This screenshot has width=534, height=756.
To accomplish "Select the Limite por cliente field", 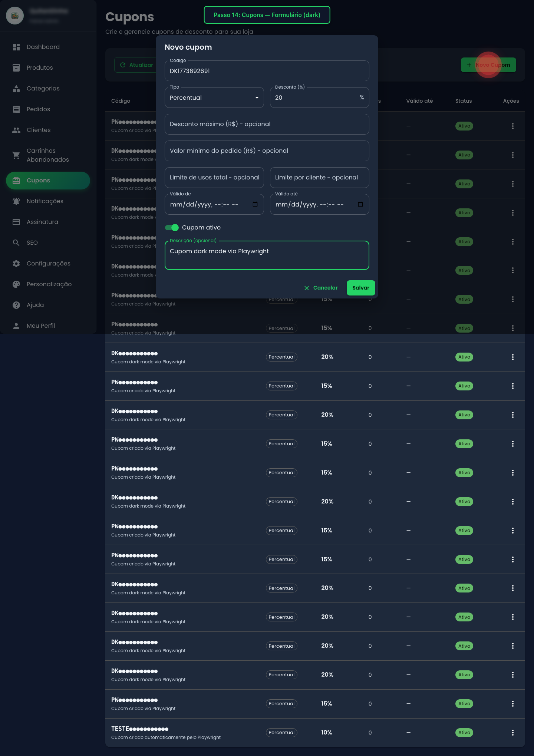I will coord(319,178).
